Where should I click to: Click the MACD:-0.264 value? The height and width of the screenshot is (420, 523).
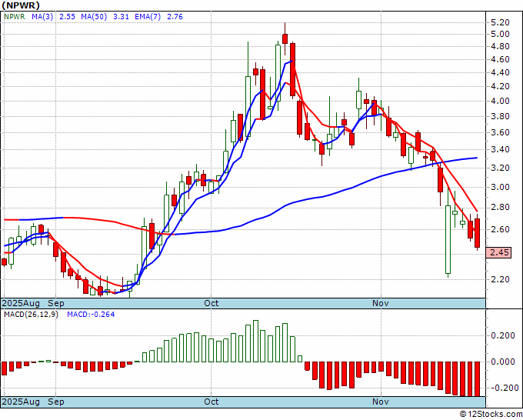[91, 315]
